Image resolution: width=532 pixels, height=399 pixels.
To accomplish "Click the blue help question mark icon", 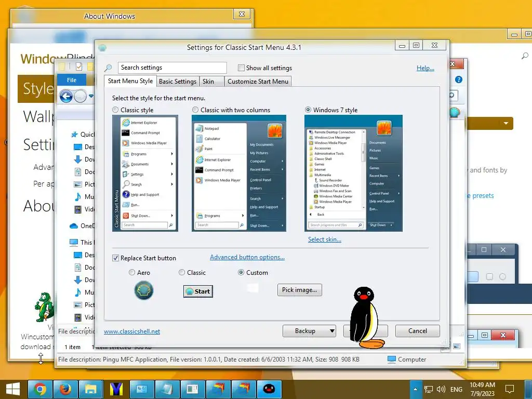I will tap(459, 79).
